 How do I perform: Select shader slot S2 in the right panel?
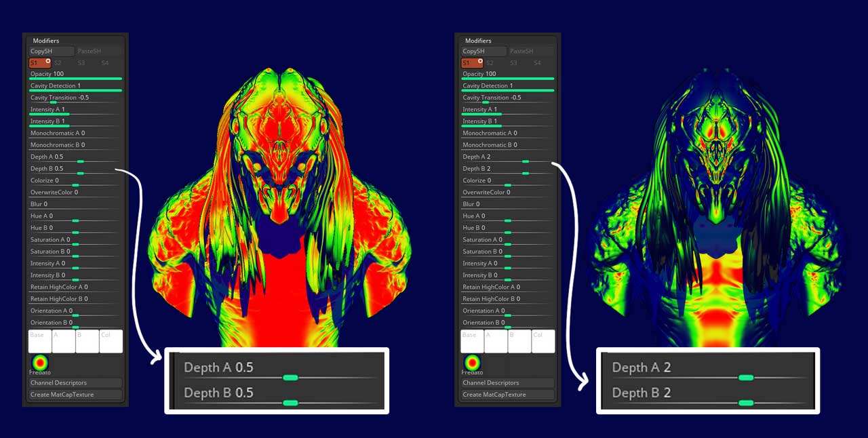point(495,63)
